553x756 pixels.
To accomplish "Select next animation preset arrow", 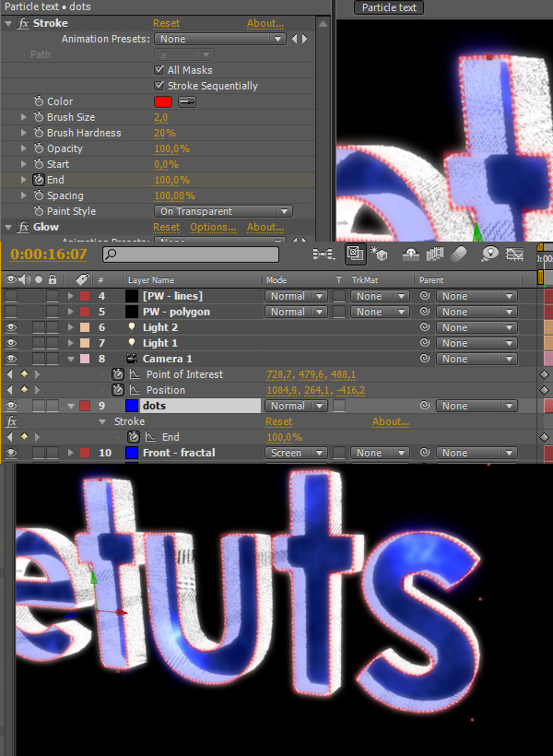I will 305,39.
